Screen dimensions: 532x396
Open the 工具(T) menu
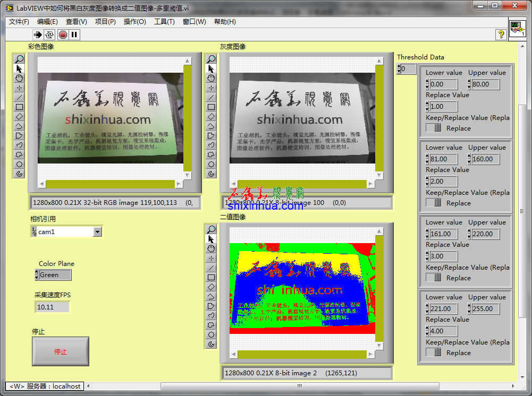click(x=164, y=22)
